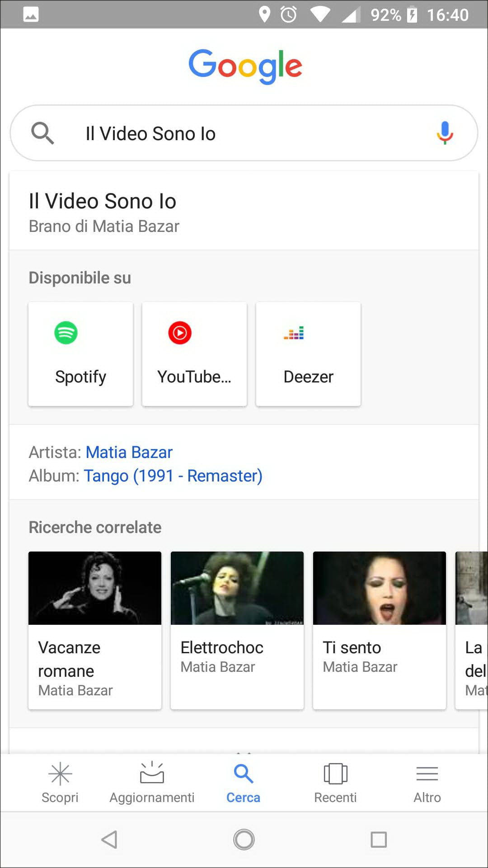Screen dimensions: 488x868
Task: Go to the Recenti tab
Action: click(x=335, y=783)
